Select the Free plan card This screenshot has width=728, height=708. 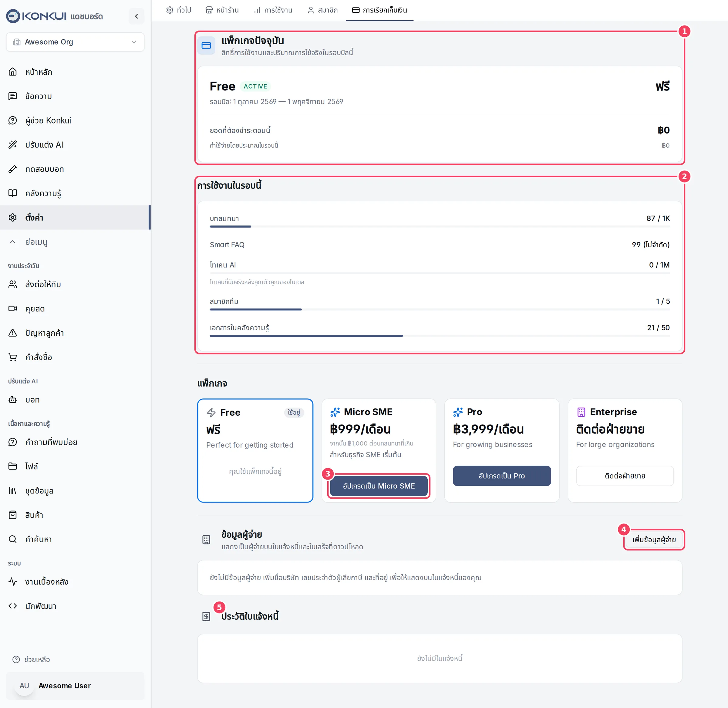[255, 451]
